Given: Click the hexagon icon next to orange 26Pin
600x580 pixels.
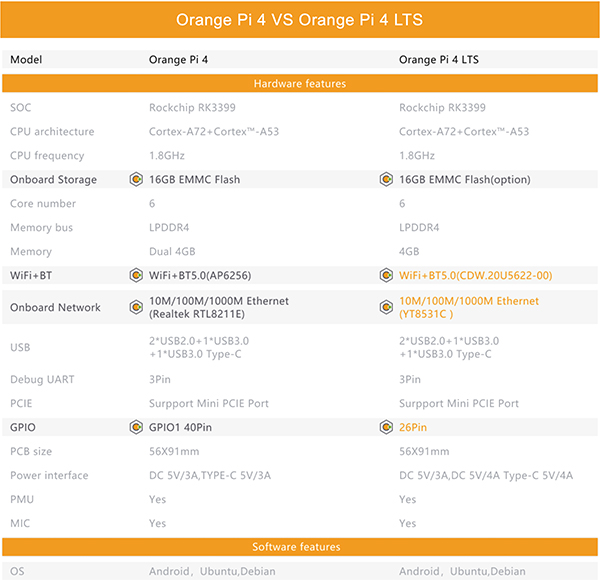Looking at the screenshot, I should [x=386, y=427].
